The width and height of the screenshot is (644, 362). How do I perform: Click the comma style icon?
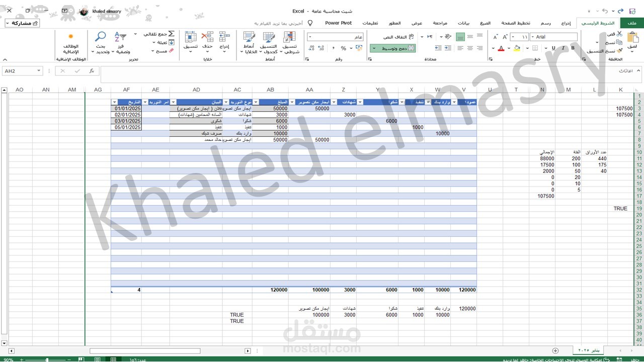pos(333,48)
